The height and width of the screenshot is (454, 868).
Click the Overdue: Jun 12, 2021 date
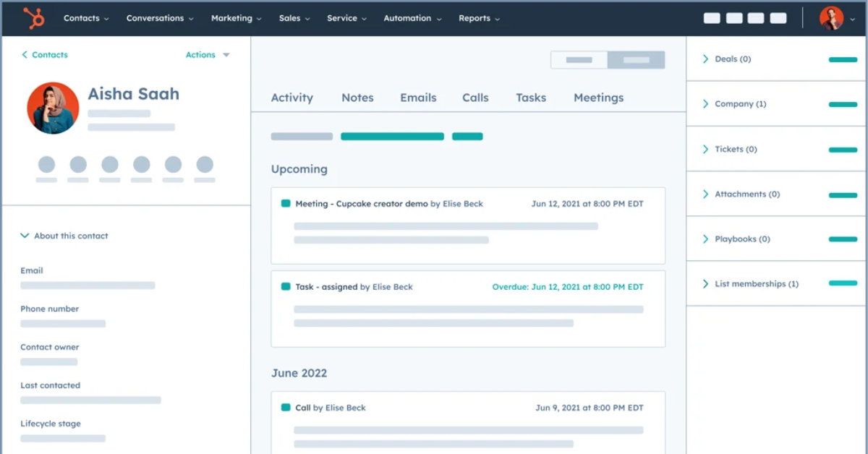(568, 287)
